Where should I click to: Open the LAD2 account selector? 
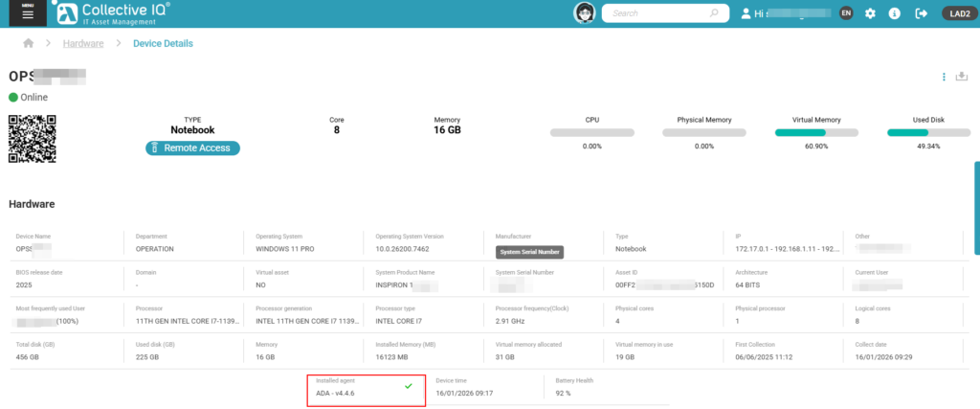point(956,13)
